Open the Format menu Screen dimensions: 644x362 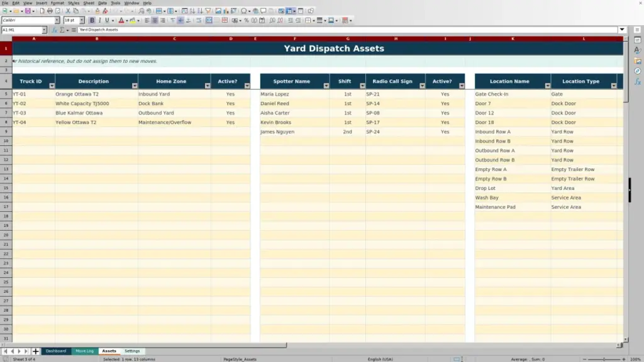(57, 3)
